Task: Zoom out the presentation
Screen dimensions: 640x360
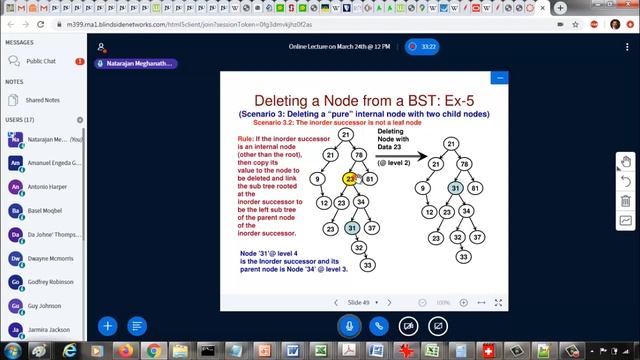Action: [x=422, y=303]
